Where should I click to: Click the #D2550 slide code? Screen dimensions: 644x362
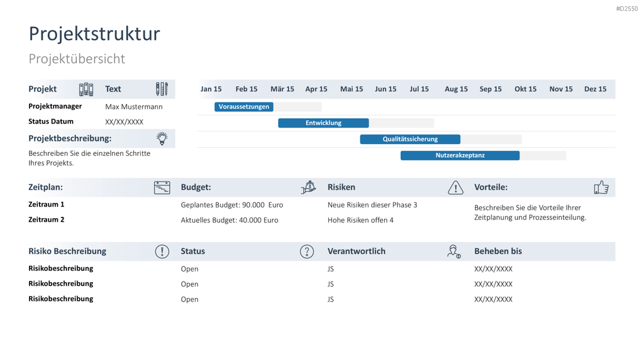click(x=627, y=9)
